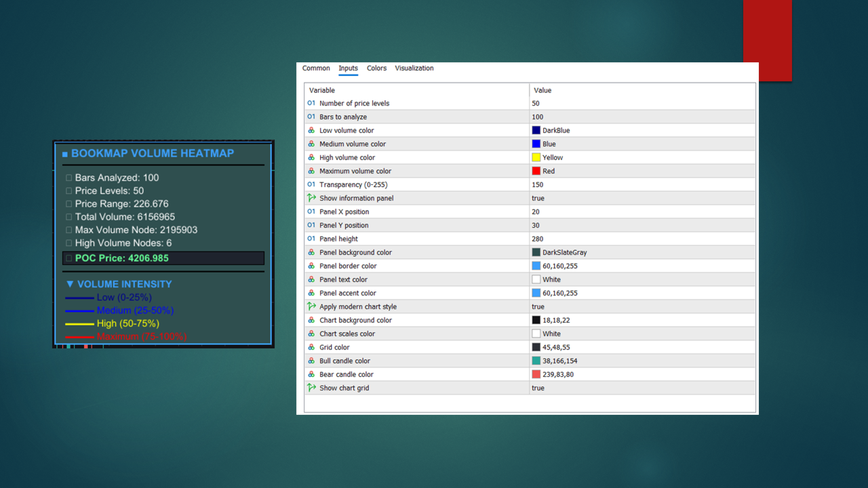Screen dimensions: 868x488
Task: Select the Inputs tab
Action: (x=348, y=68)
